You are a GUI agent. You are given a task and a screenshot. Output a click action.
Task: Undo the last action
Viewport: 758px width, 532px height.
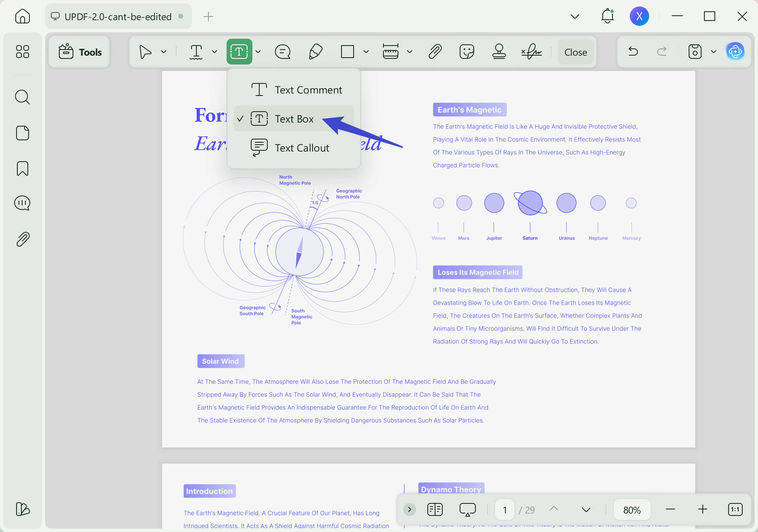coord(633,52)
